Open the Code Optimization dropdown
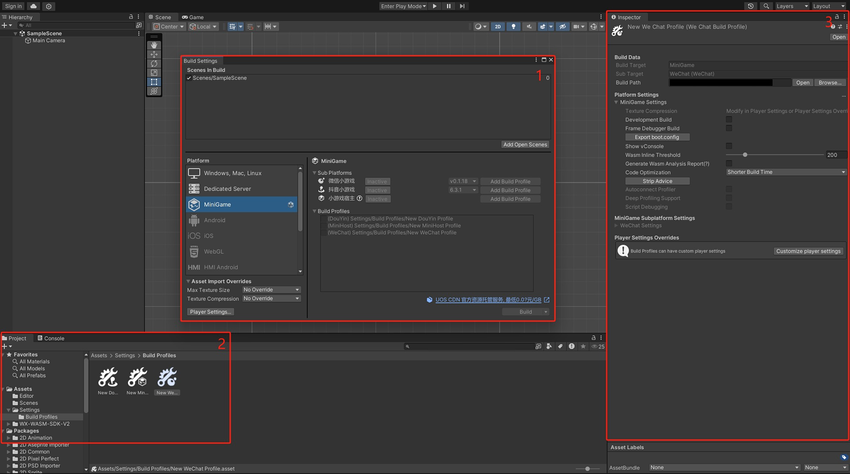Screen dimensions: 850x474 pyautogui.click(x=785, y=172)
